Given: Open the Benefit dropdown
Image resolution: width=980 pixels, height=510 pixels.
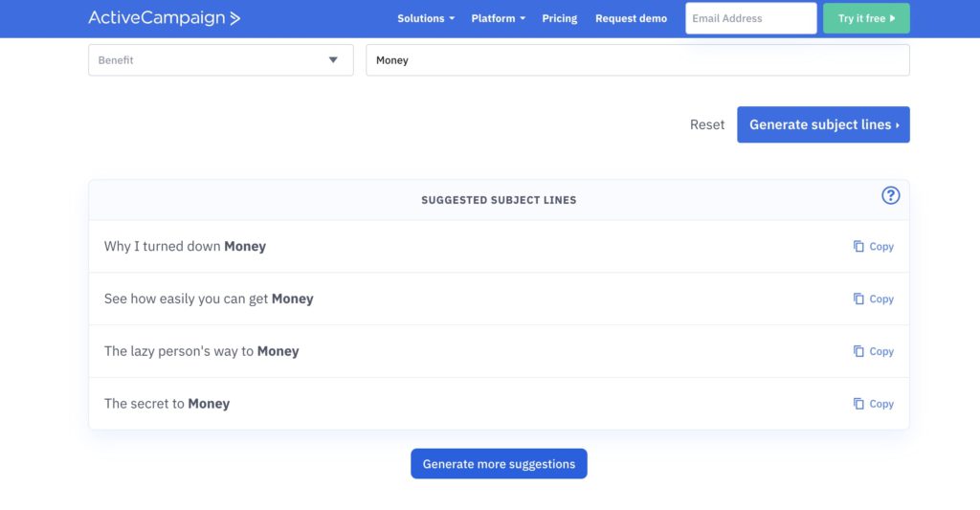Looking at the screenshot, I should 221,60.
